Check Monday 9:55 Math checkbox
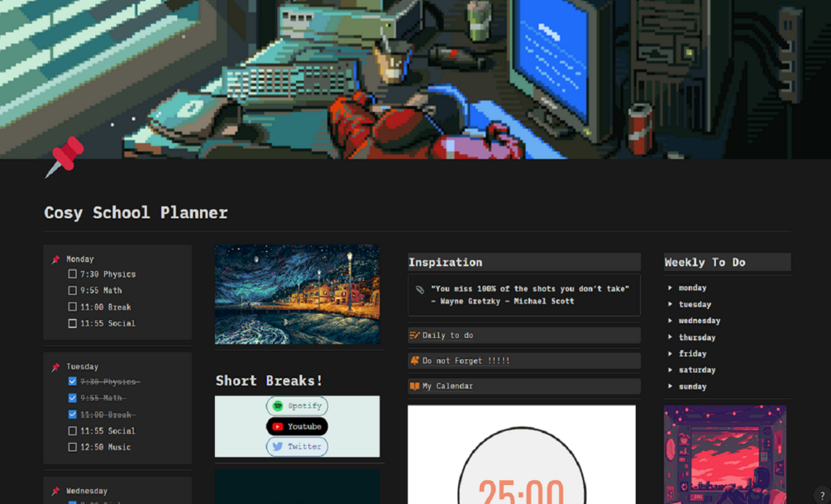The width and height of the screenshot is (831, 504). [73, 291]
